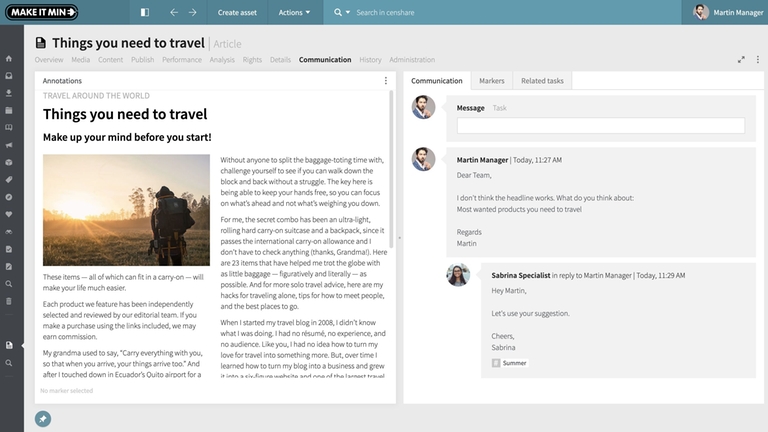Click the avatar next to message input

(x=423, y=107)
